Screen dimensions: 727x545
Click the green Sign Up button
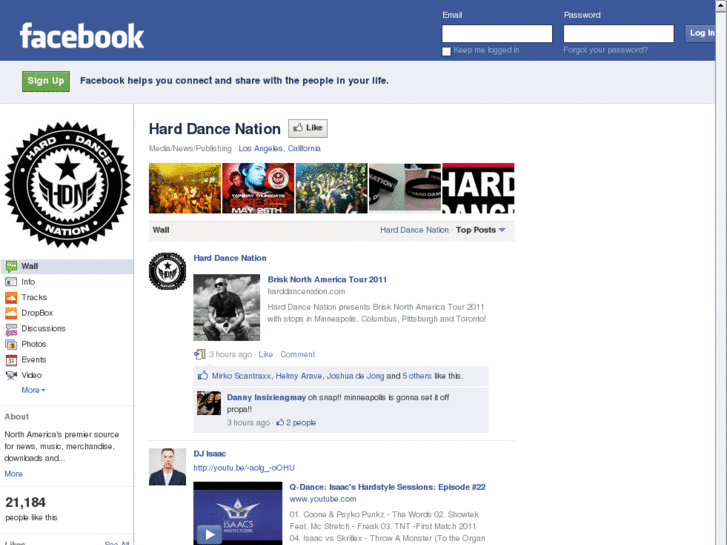point(46,81)
